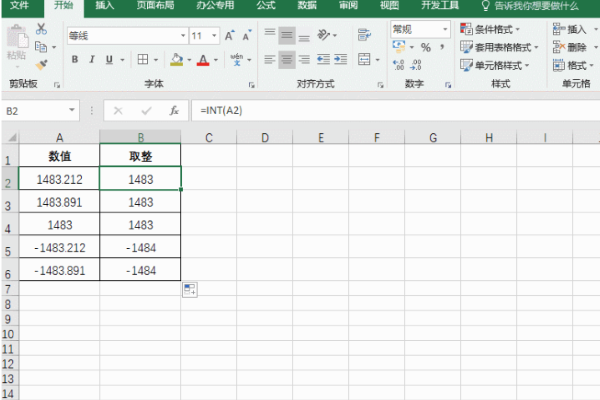600x400 pixels.
Task: Expand font dialog launcher in 字体 group
Action: (251, 85)
